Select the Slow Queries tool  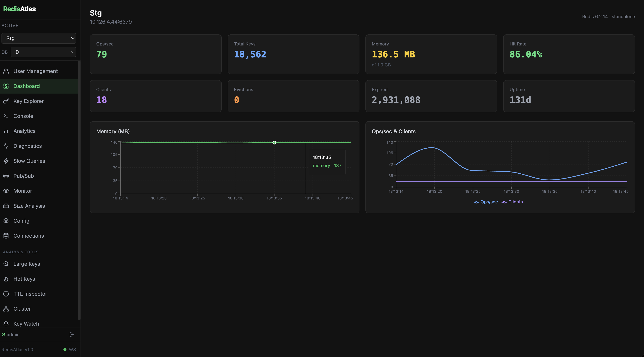tap(29, 161)
